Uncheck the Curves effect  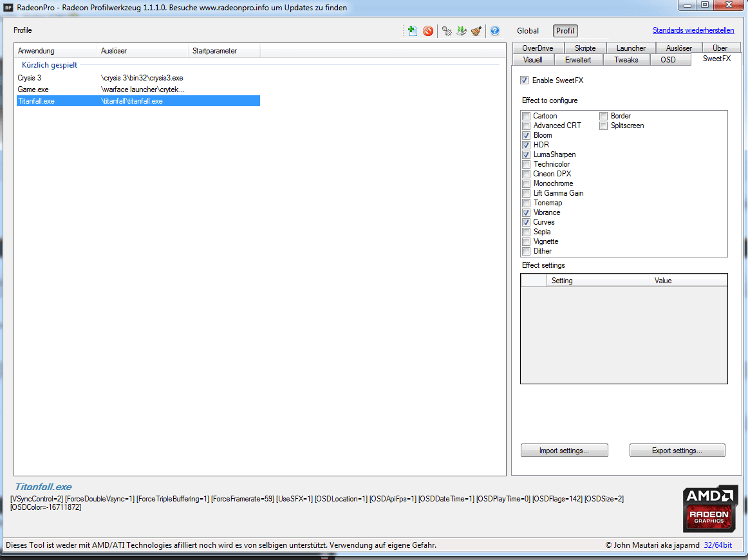point(526,222)
